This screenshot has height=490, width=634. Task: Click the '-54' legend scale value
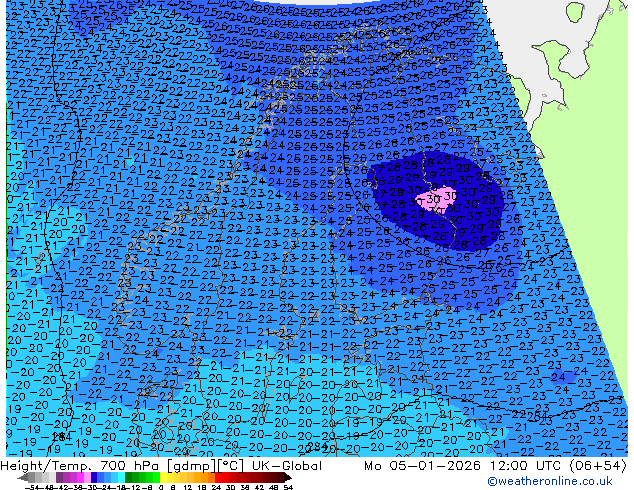pos(31,487)
